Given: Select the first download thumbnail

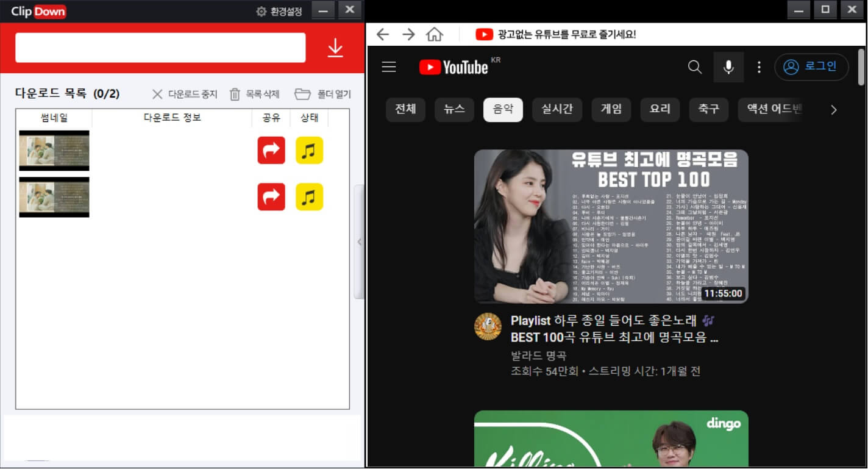Looking at the screenshot, I should pyautogui.click(x=54, y=151).
